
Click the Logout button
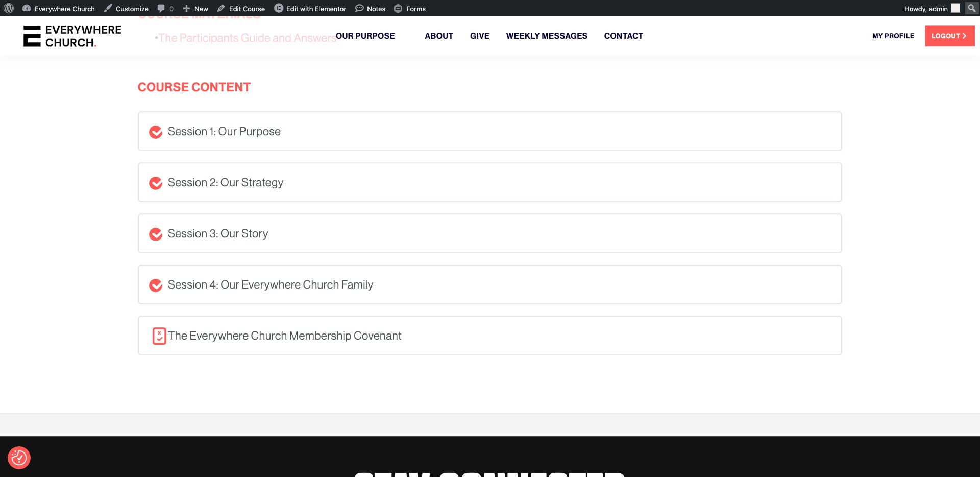(949, 36)
